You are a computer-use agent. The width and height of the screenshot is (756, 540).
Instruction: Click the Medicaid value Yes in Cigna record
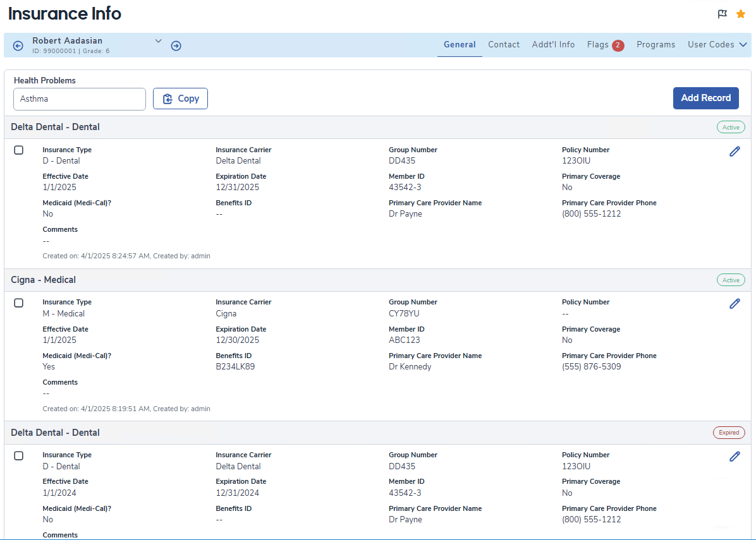pos(49,366)
